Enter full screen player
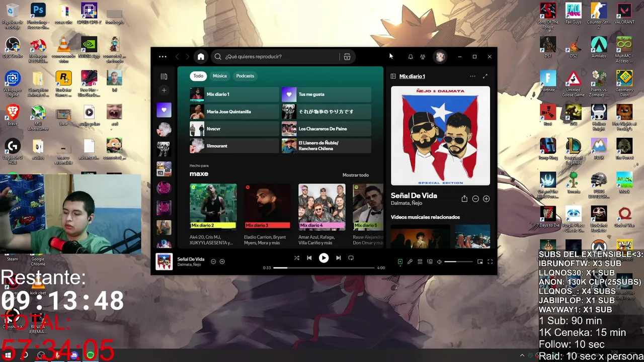 [490, 262]
